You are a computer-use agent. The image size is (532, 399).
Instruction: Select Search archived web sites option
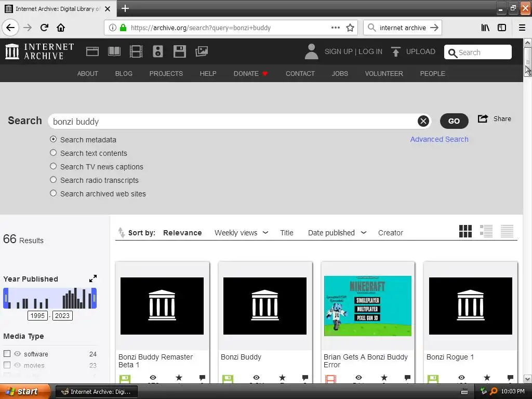tap(54, 193)
